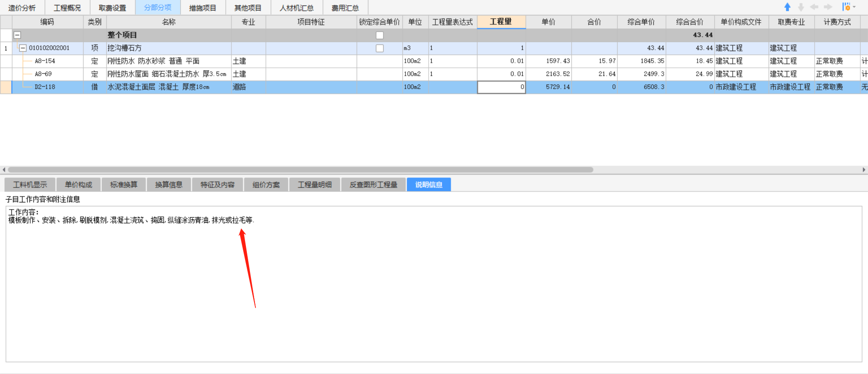Click the 市政建设工程 price composition cell
This screenshot has width=868, height=374.
point(741,87)
